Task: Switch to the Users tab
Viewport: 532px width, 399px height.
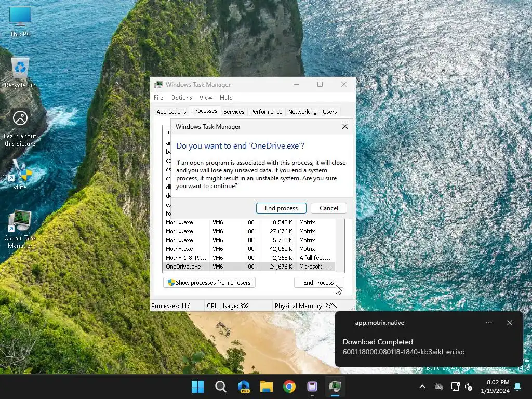Action: coord(329,112)
